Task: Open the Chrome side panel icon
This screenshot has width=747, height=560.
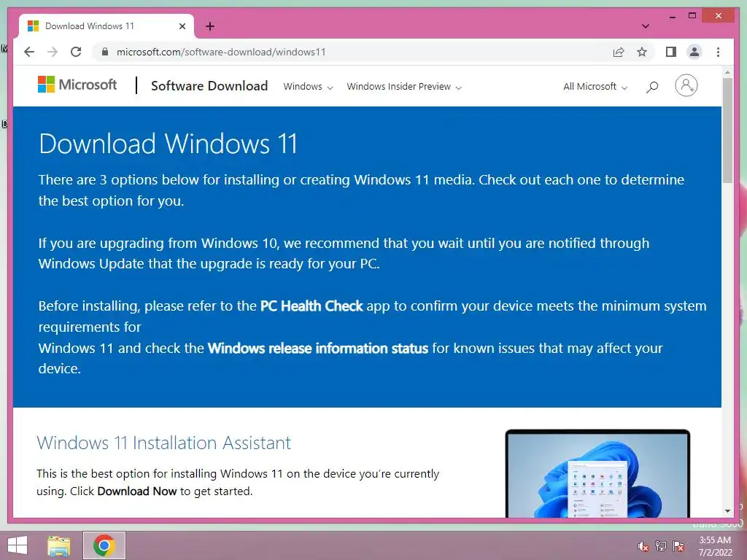Action: [671, 52]
